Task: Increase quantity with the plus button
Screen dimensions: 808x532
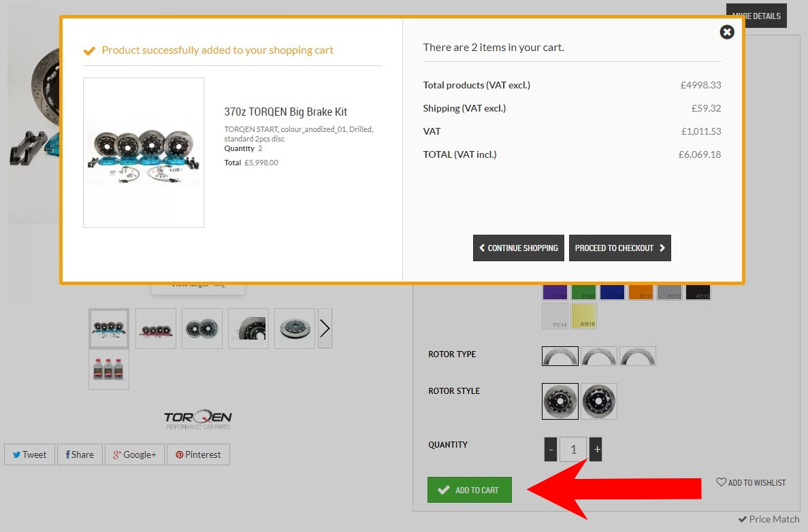Action: click(x=596, y=450)
